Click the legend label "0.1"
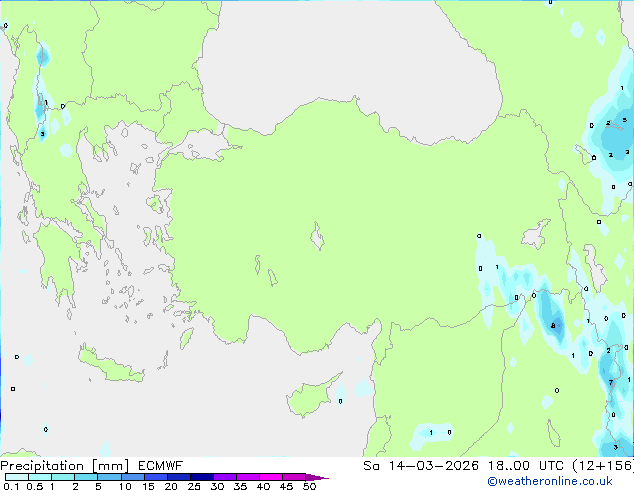 (11, 486)
